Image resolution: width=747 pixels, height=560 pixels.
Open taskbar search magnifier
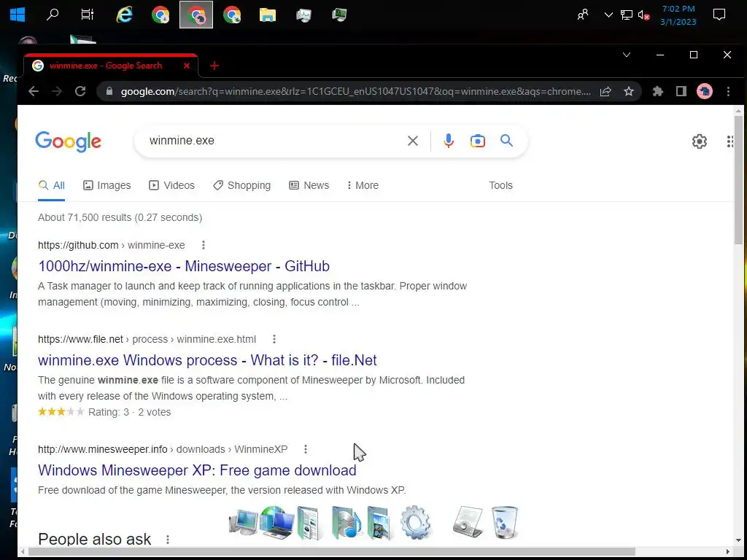click(x=53, y=15)
